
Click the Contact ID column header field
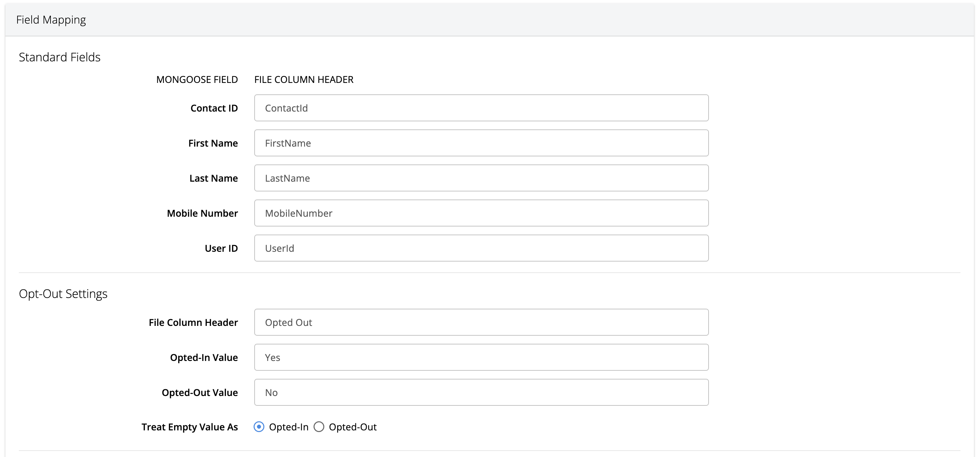click(481, 108)
